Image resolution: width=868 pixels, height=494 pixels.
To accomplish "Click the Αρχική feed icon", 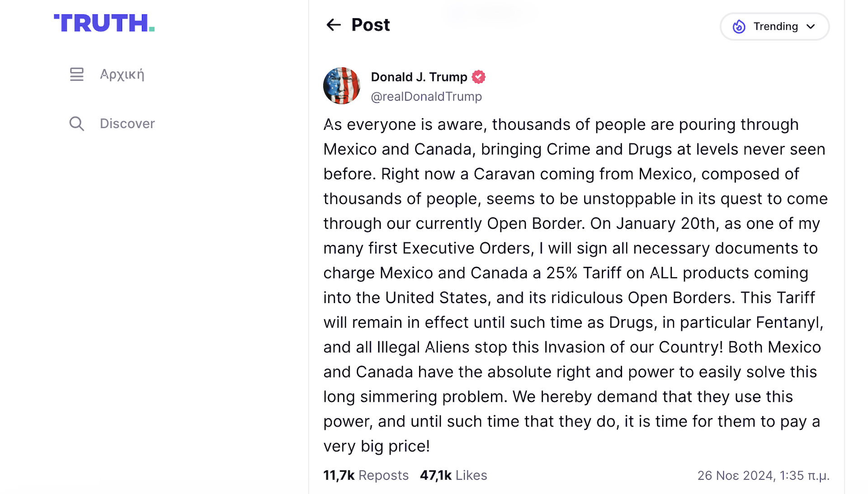I will click(76, 74).
